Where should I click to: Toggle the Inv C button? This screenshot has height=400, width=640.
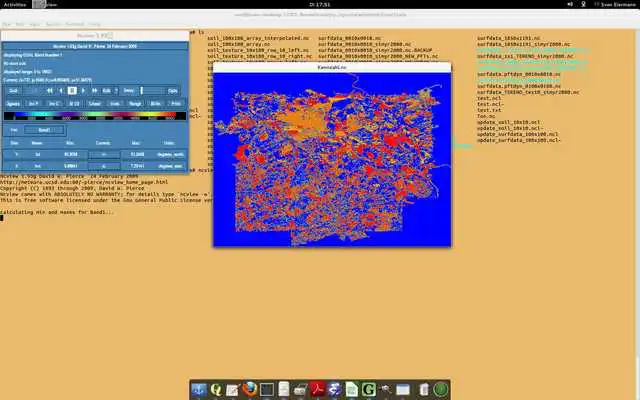click(x=54, y=104)
